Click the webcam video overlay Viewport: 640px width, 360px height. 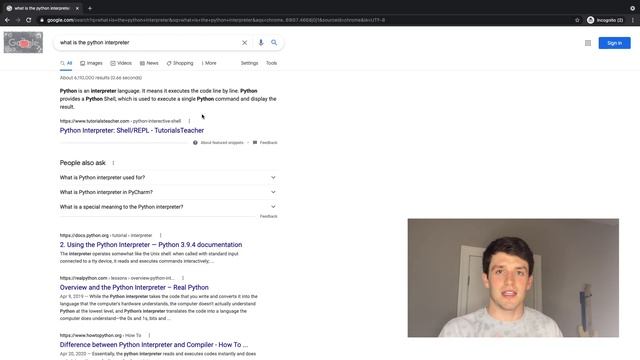click(x=513, y=278)
